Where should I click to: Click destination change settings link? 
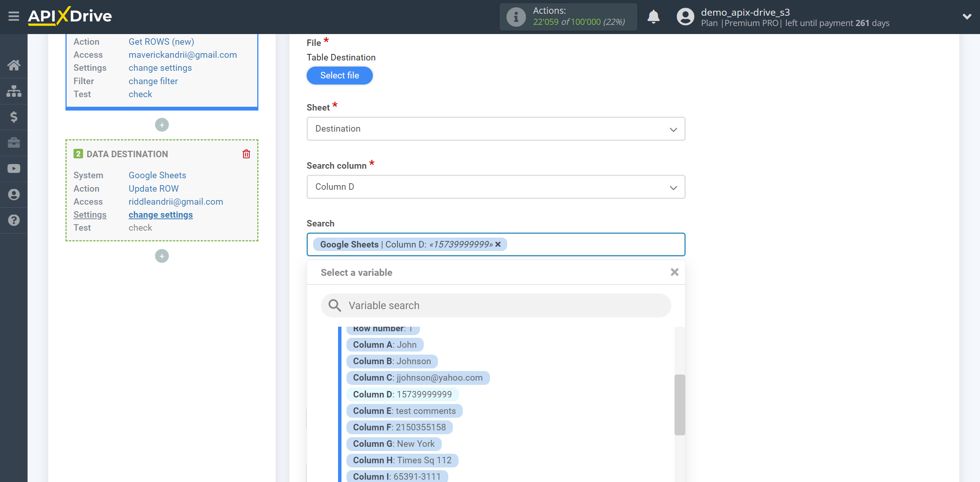[x=161, y=215]
